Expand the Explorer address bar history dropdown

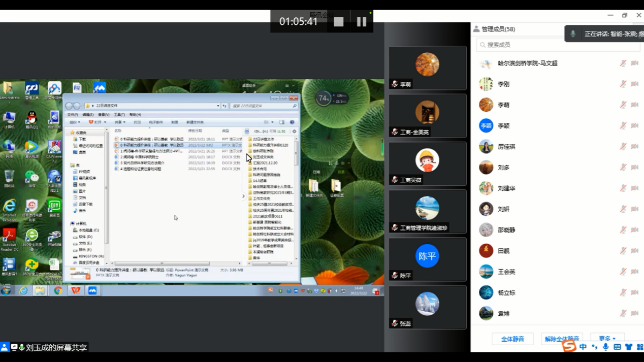point(218,106)
